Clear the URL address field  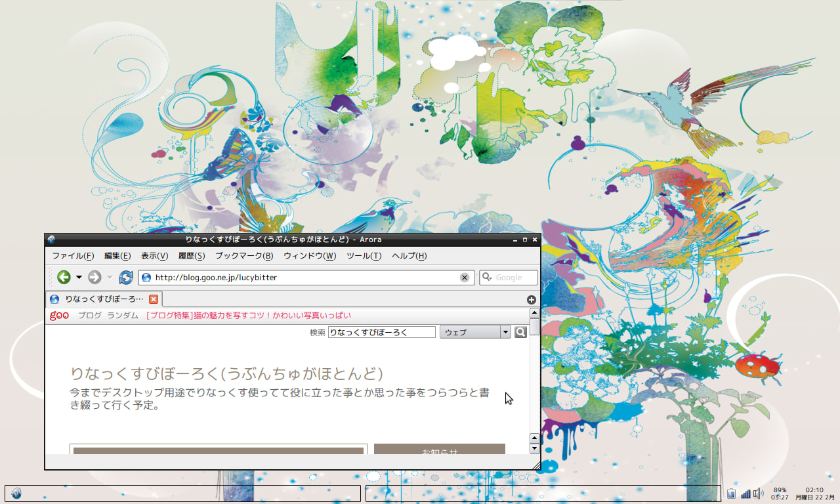click(x=465, y=278)
